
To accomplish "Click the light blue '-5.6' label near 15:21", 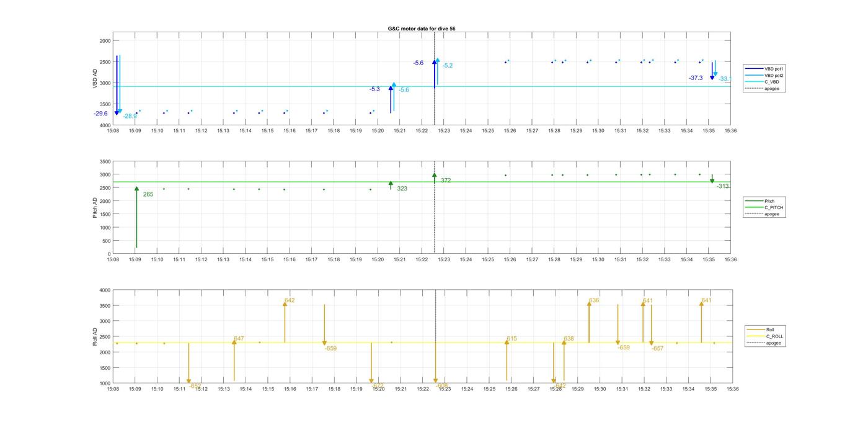I will click(404, 90).
